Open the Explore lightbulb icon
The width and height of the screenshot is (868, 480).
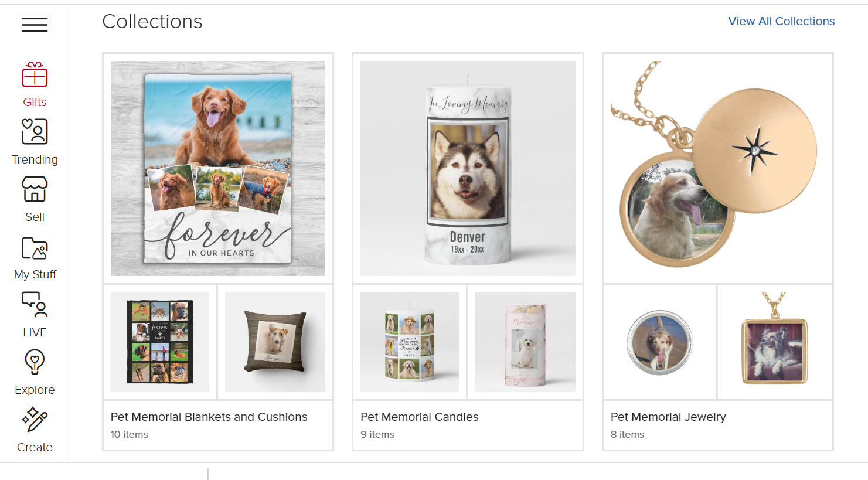point(35,362)
